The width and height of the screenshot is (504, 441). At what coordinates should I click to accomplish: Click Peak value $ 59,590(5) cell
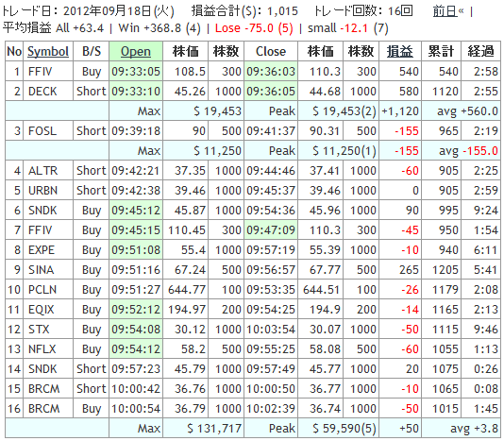(339, 429)
